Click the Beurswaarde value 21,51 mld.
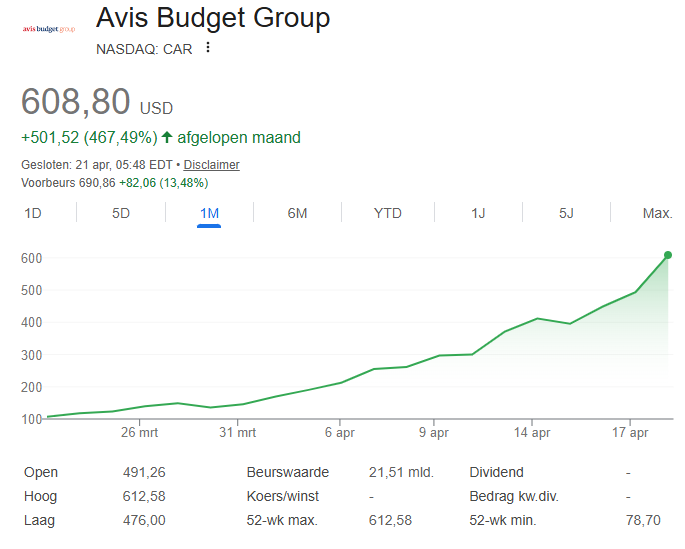The width and height of the screenshot is (685, 549). point(401,472)
